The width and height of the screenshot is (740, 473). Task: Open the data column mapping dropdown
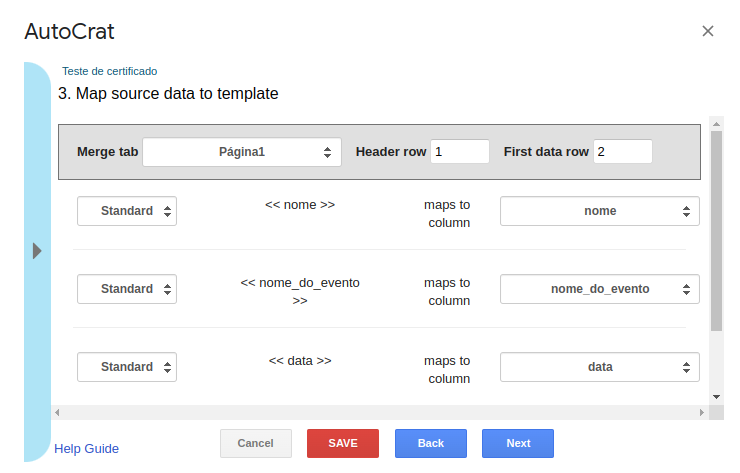point(599,367)
